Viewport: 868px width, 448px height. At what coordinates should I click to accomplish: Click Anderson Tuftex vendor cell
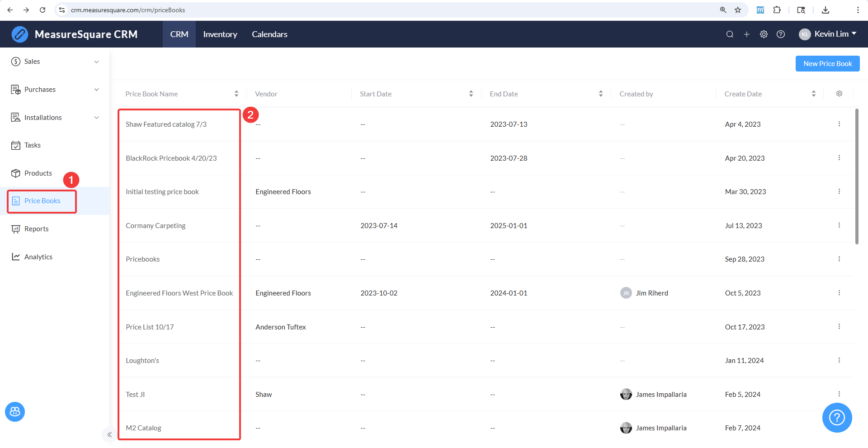(x=281, y=327)
